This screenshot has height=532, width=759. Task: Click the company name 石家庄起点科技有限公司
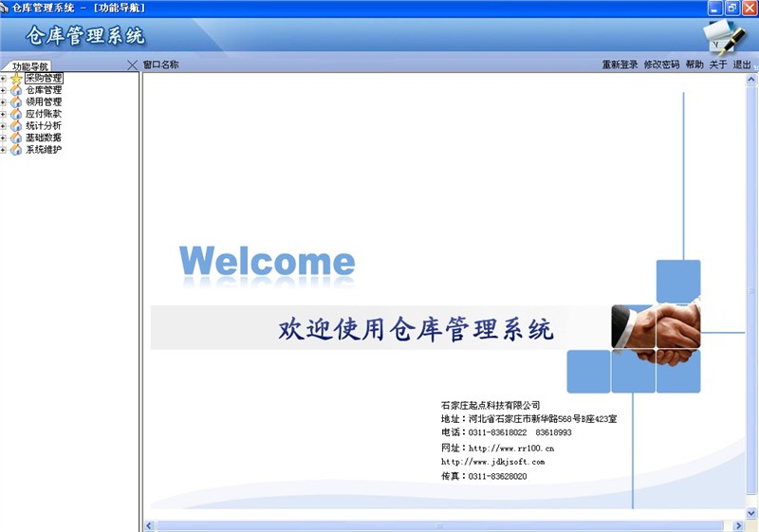491,405
